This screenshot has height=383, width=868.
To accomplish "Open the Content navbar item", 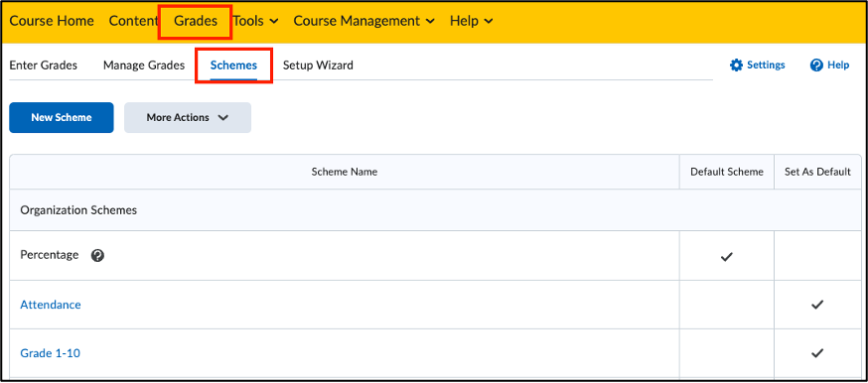I will pyautogui.click(x=133, y=21).
